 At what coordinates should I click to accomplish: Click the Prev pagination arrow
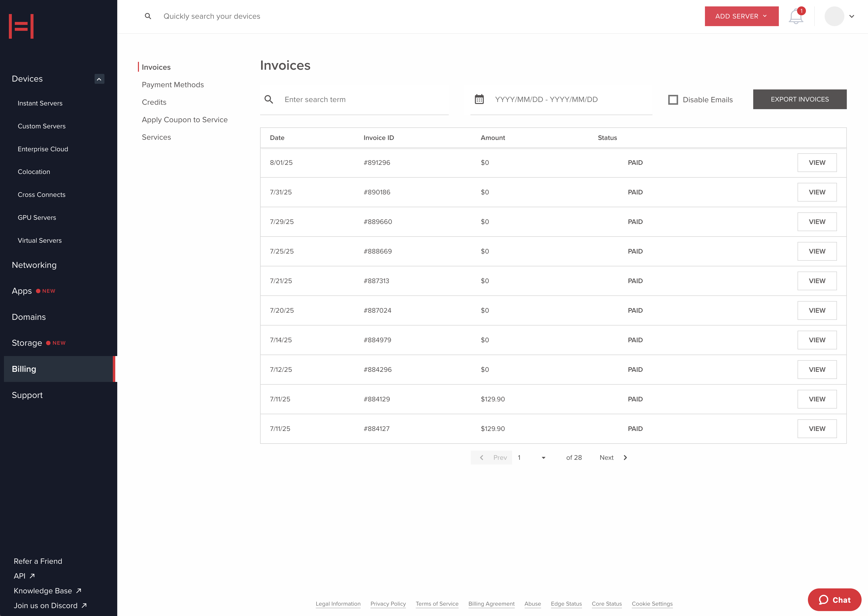coord(481,458)
